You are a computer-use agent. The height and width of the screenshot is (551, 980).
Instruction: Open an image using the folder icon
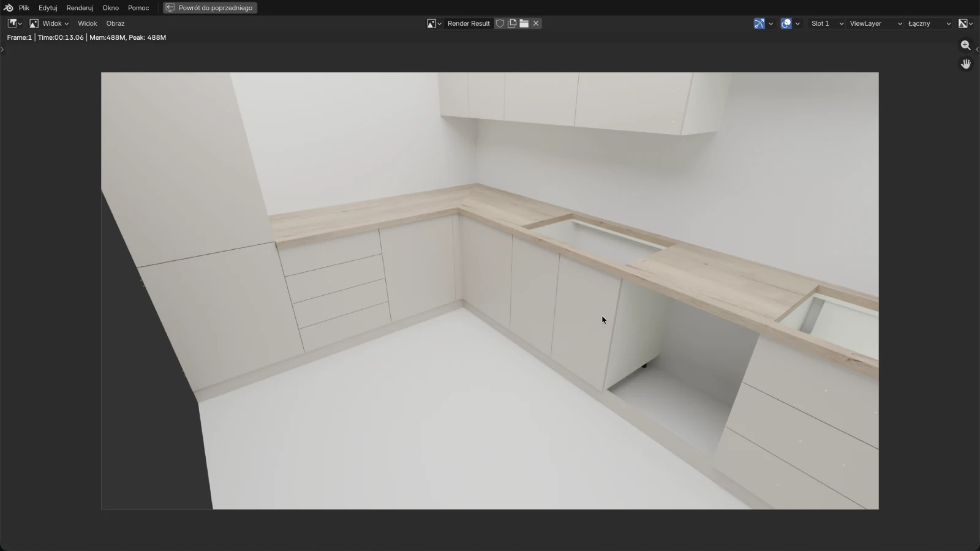click(524, 23)
